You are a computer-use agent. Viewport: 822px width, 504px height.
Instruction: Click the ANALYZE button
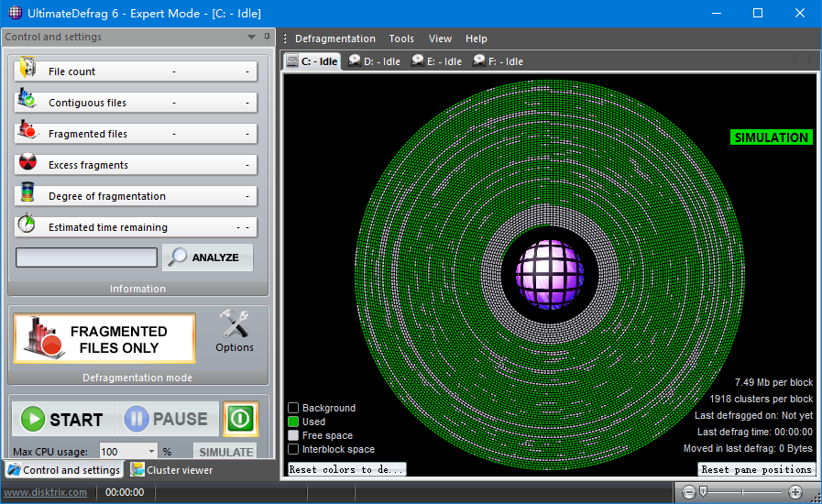click(207, 257)
